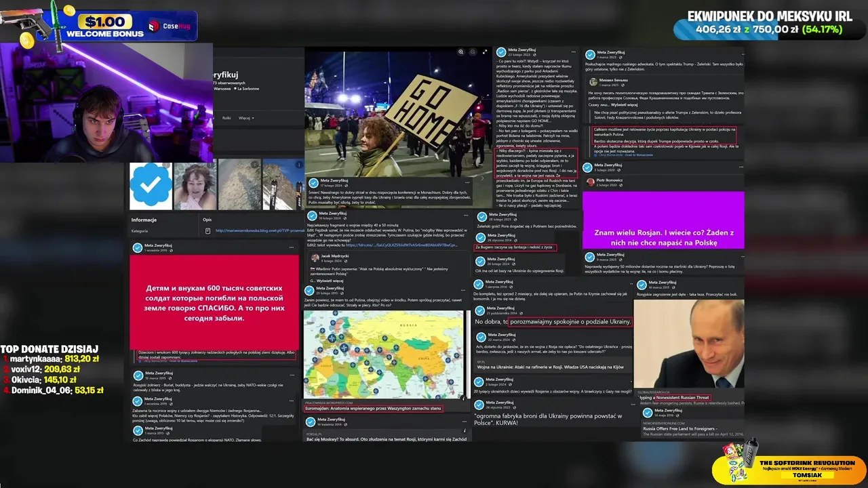Open options menu of 10 marca 2015 post
This screenshot has width=868, height=488.
pos(293,374)
